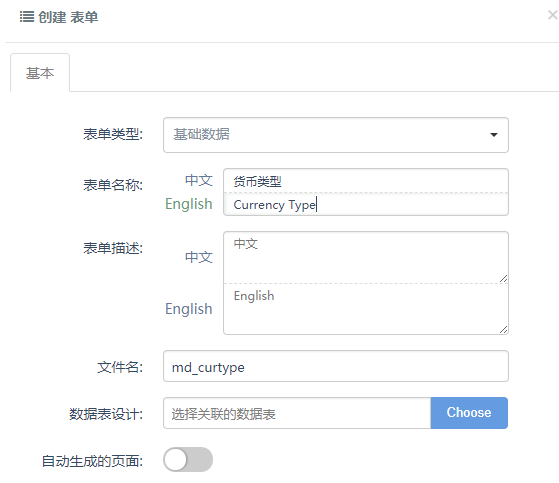The width and height of the screenshot is (559, 483).
Task: Click the dropdown arrow next to 基础数据
Action: point(494,135)
